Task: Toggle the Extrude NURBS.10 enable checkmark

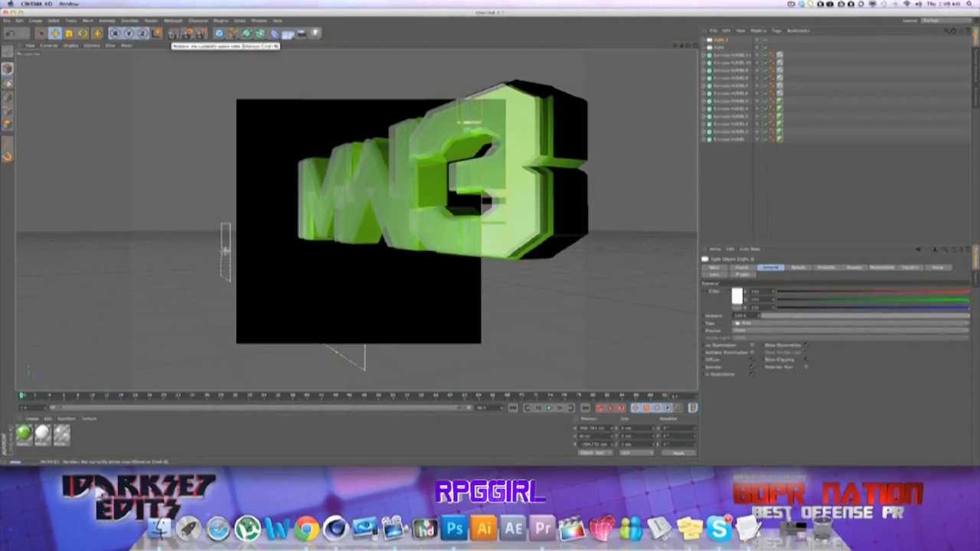Action: click(x=766, y=63)
